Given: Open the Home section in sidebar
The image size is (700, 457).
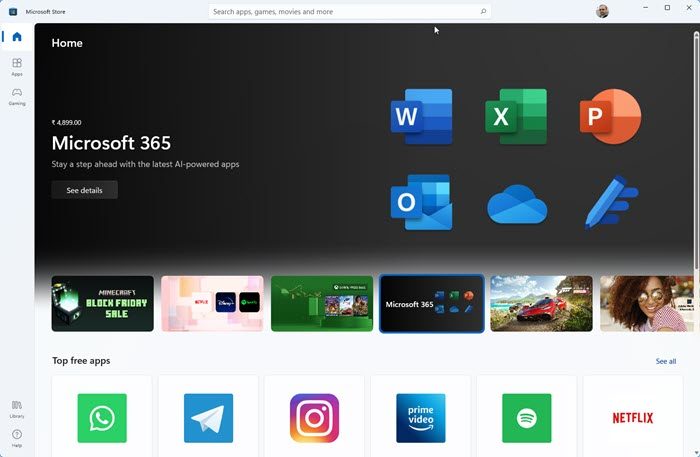Looking at the screenshot, I should (x=17, y=37).
